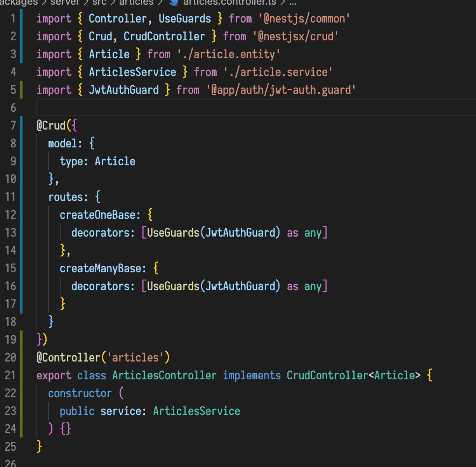Open the 'src' breadcrumb folder segment

99,2
